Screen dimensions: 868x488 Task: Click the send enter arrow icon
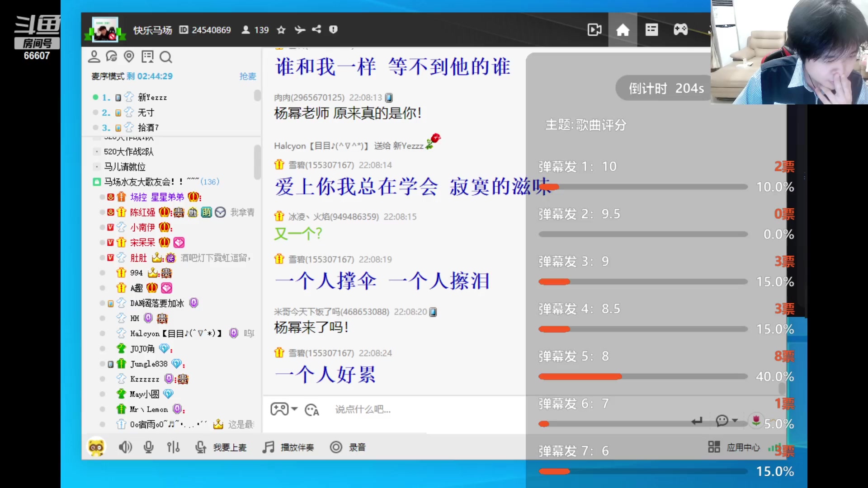(x=697, y=421)
